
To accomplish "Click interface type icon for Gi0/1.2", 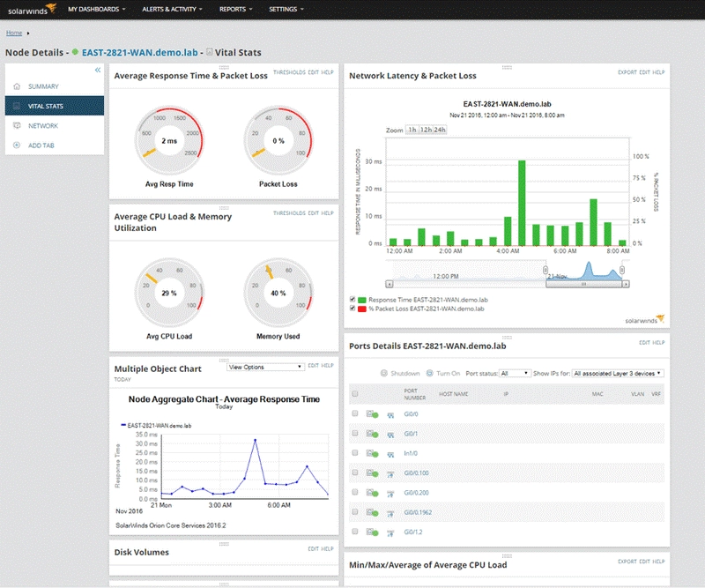I will coord(390,533).
